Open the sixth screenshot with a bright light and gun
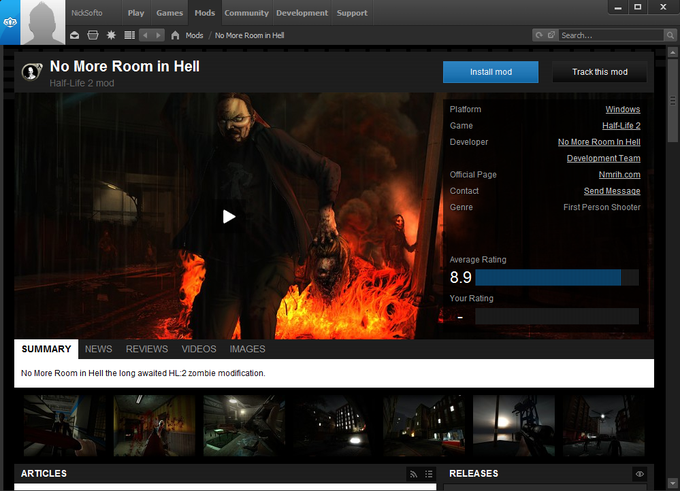This screenshot has height=491, width=680. [514, 426]
